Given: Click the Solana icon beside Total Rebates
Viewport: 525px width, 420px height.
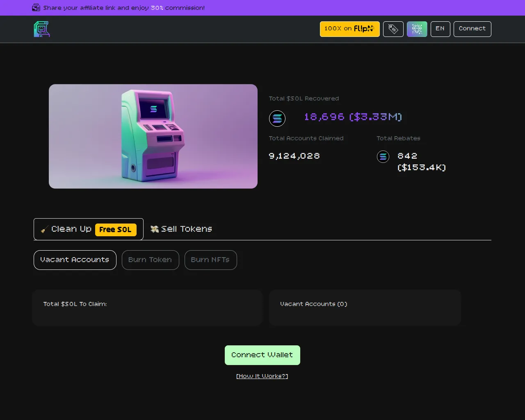Looking at the screenshot, I should [383, 157].
